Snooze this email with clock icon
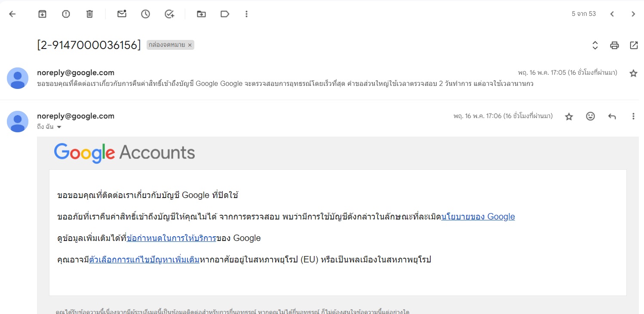 (x=145, y=14)
